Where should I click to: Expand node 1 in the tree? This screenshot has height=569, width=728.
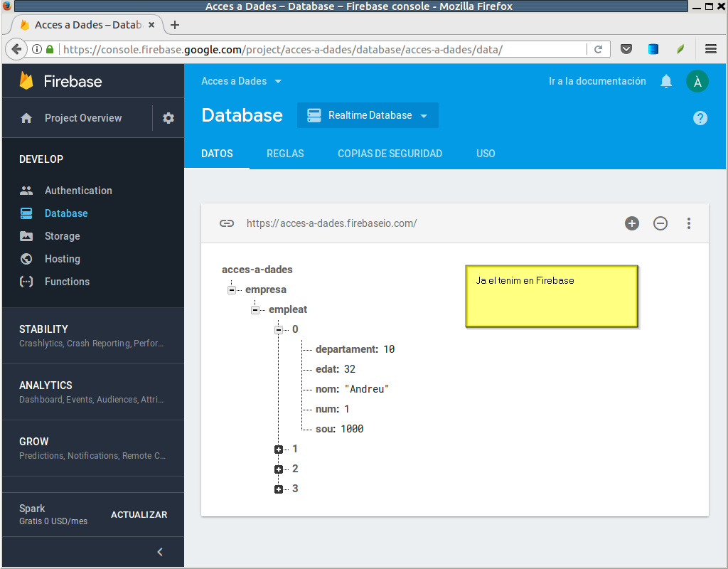pos(279,450)
